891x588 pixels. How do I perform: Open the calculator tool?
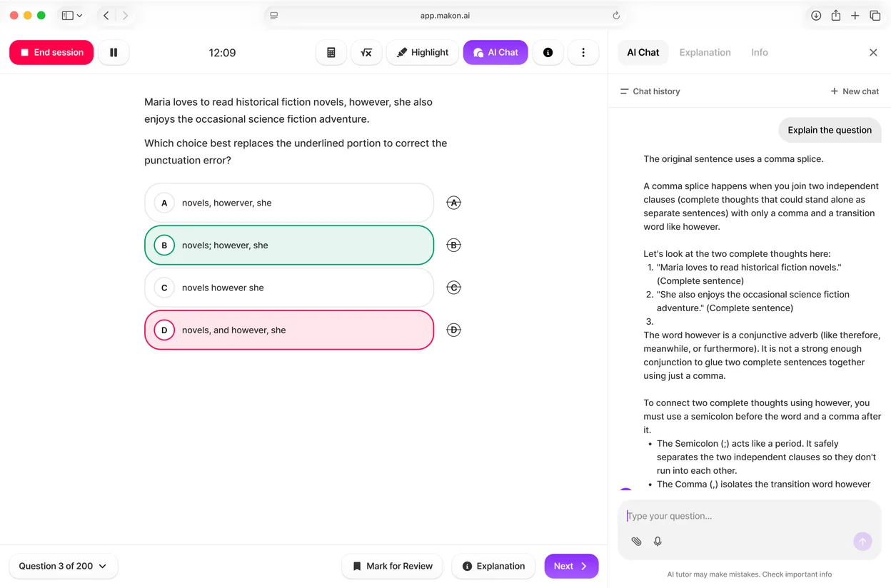coord(331,52)
